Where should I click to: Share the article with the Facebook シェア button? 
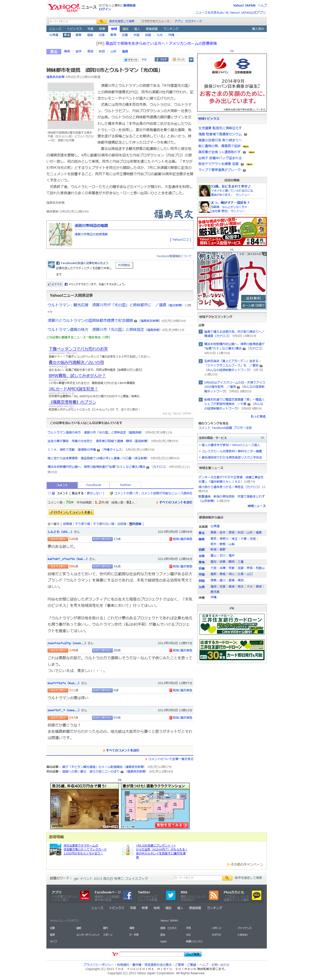[x=162, y=59]
